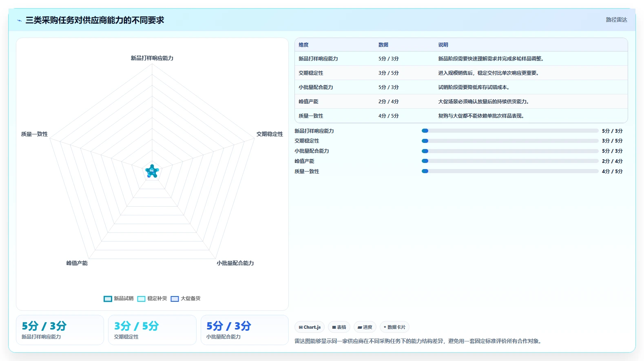Toggle the 稳定补货 legend swatch
This screenshot has height=361, width=644.
point(141,299)
